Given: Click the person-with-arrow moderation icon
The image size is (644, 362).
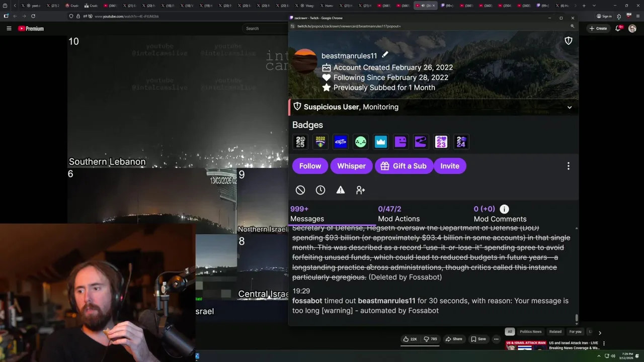Looking at the screenshot, I should point(361,190).
